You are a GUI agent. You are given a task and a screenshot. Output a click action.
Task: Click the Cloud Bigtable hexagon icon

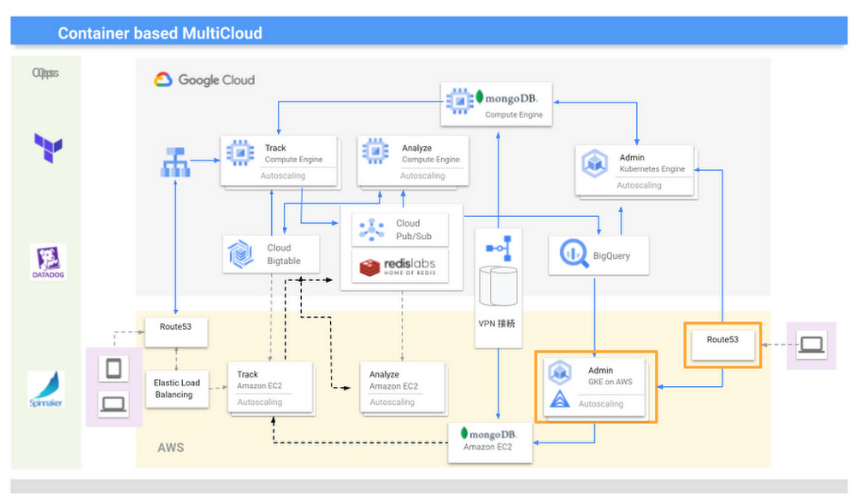click(240, 254)
